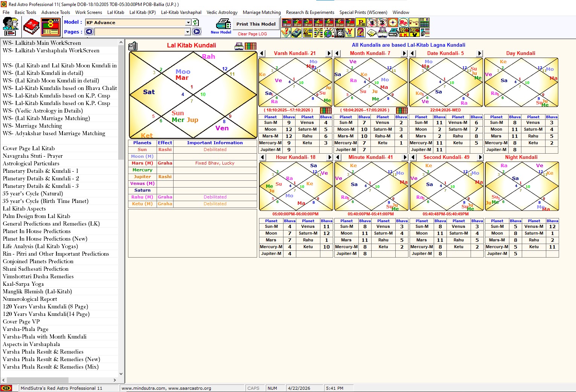Image resolution: width=576 pixels, height=392 pixels.
Task: Click the 'Y' yoga toolbar icon
Action: [350, 32]
